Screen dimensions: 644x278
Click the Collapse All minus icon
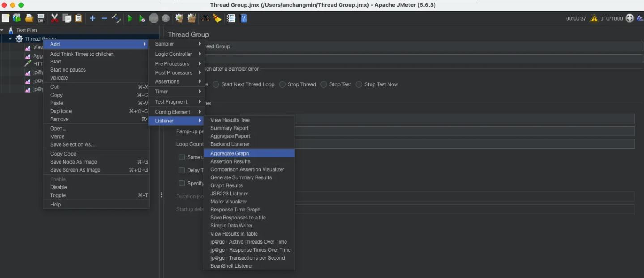point(104,18)
